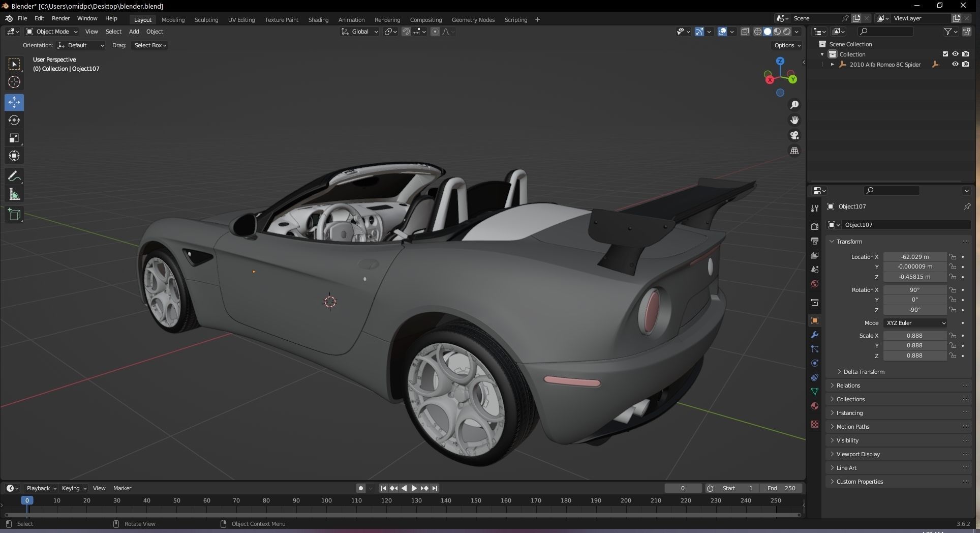Activate the Scale tool
The image size is (980, 533).
[x=14, y=138]
